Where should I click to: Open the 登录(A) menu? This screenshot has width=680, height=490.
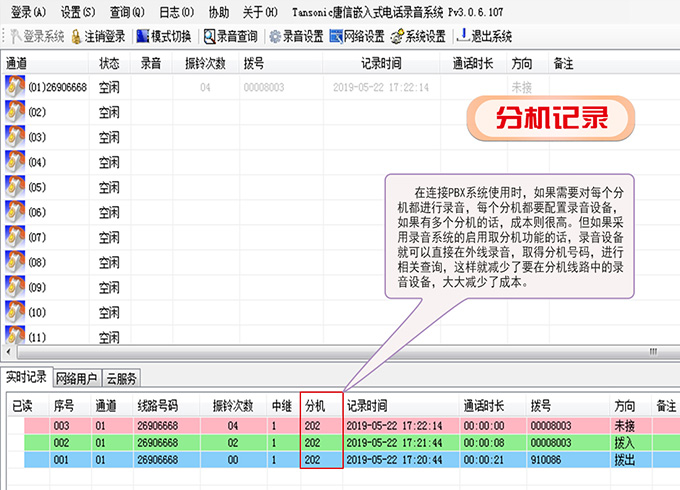coord(28,11)
